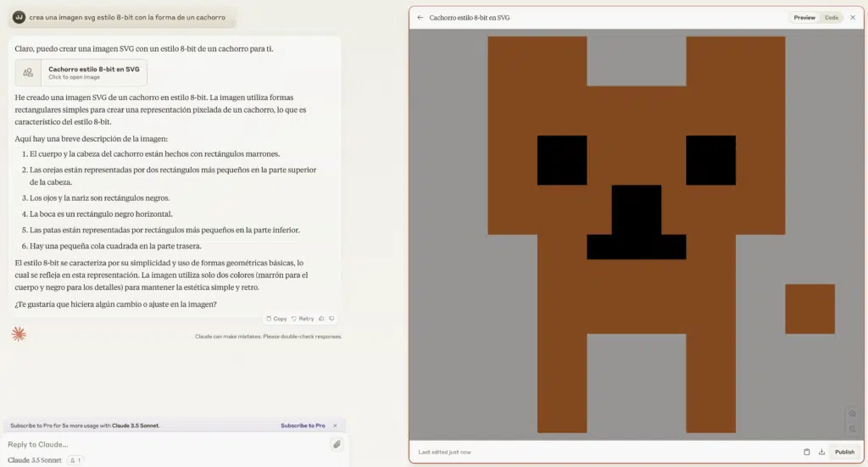The image size is (868, 467).
Task: Give the response a thumbs up
Action: pyautogui.click(x=321, y=319)
